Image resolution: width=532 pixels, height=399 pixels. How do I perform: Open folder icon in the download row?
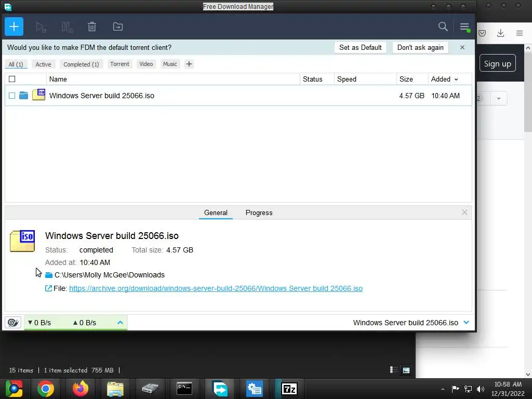(23, 96)
